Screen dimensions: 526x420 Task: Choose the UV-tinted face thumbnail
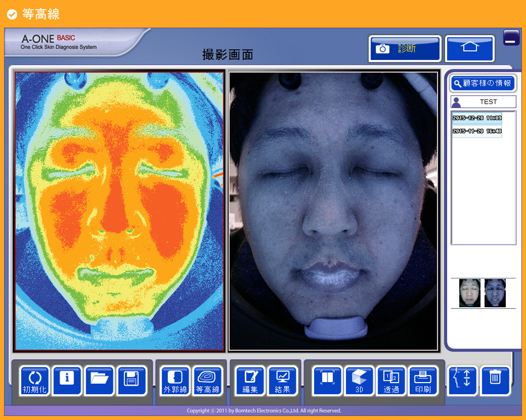point(495,293)
